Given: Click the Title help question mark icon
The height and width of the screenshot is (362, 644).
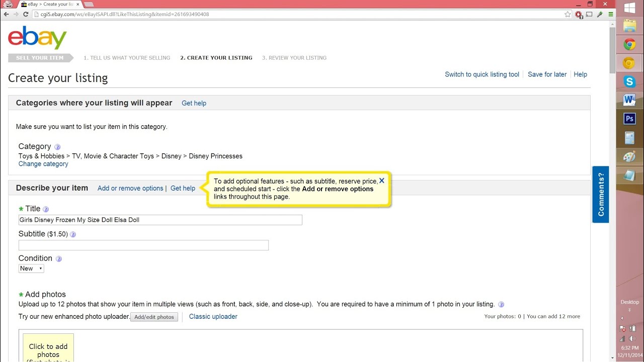Looking at the screenshot, I should [46, 209].
